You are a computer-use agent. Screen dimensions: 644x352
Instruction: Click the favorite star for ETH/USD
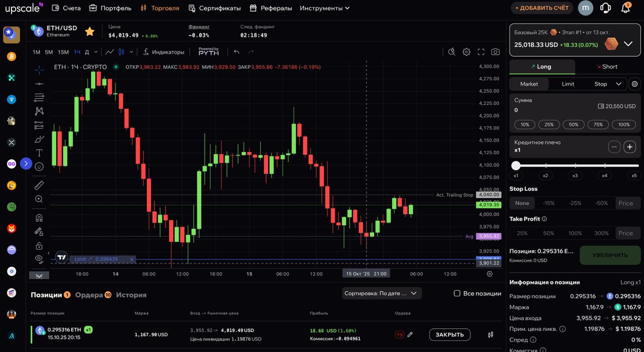point(90,32)
